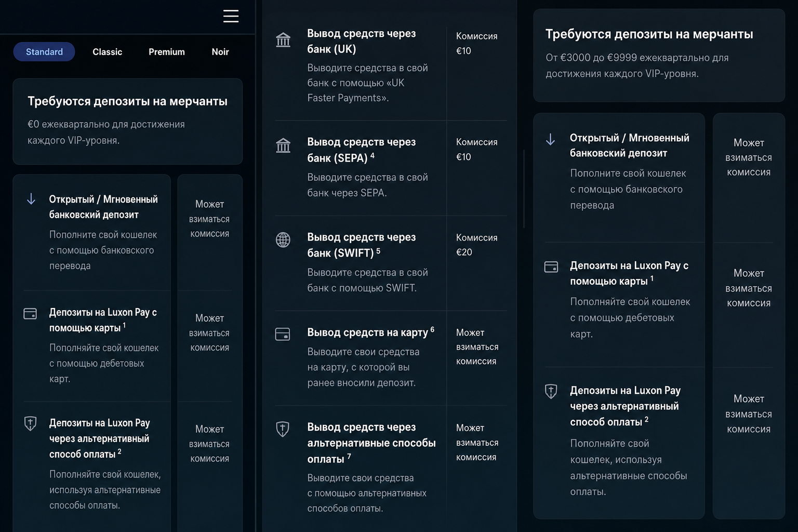
Task: Click down-arrow icon in left panel bank deposit
Action: click(x=31, y=199)
